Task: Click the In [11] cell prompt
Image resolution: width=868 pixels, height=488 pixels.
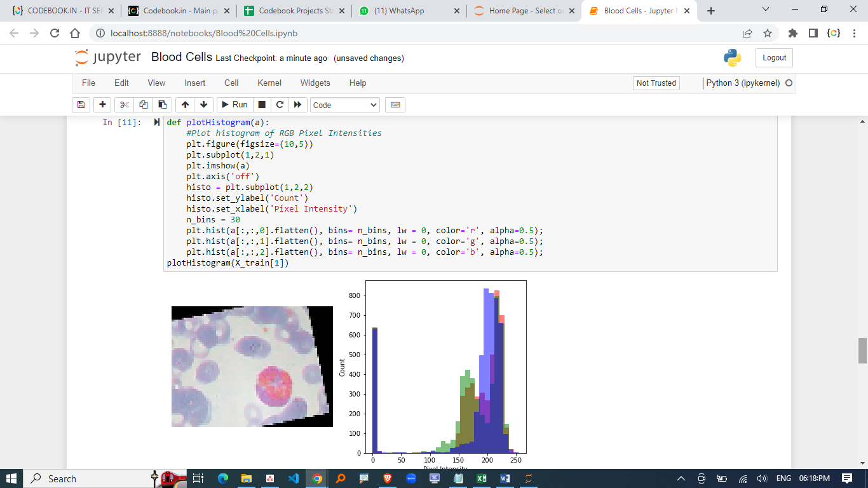Action: pos(122,123)
